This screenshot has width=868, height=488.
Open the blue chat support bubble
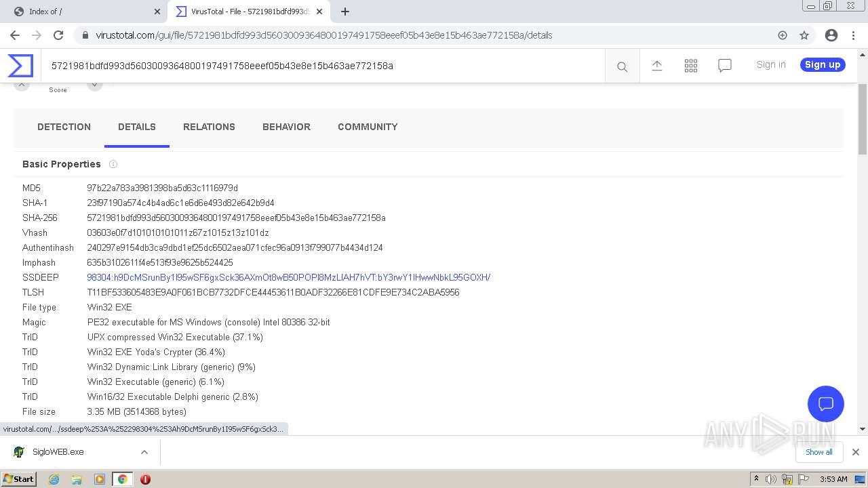click(x=825, y=404)
